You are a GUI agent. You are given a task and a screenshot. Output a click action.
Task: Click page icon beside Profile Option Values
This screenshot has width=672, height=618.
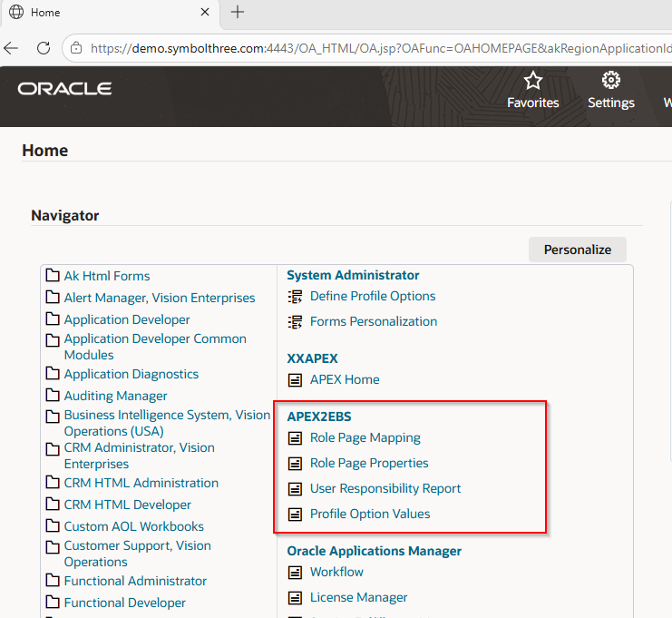point(295,515)
